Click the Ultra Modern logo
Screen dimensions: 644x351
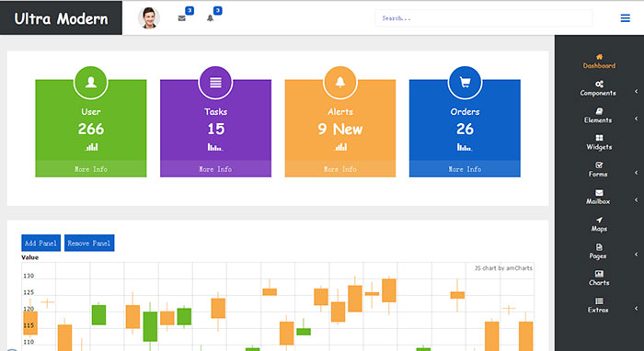pyautogui.click(x=61, y=18)
